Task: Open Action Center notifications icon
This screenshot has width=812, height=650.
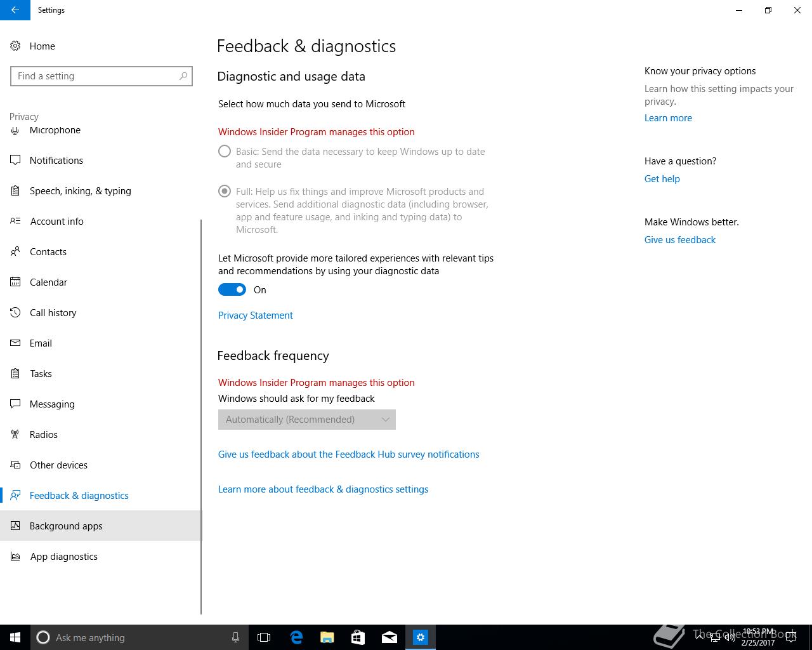Action: click(791, 637)
